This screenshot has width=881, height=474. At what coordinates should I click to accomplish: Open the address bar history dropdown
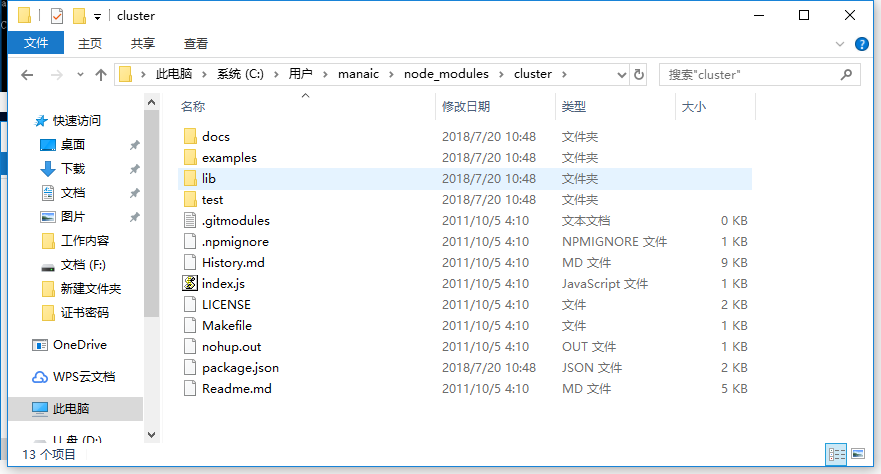coord(621,75)
